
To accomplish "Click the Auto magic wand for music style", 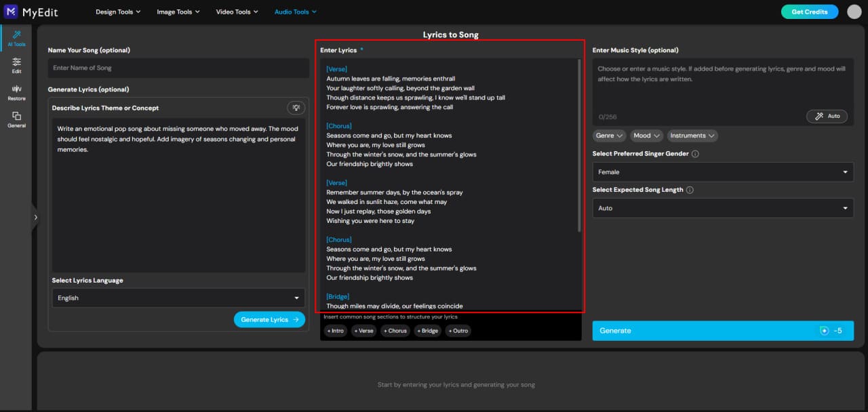I will tap(827, 116).
